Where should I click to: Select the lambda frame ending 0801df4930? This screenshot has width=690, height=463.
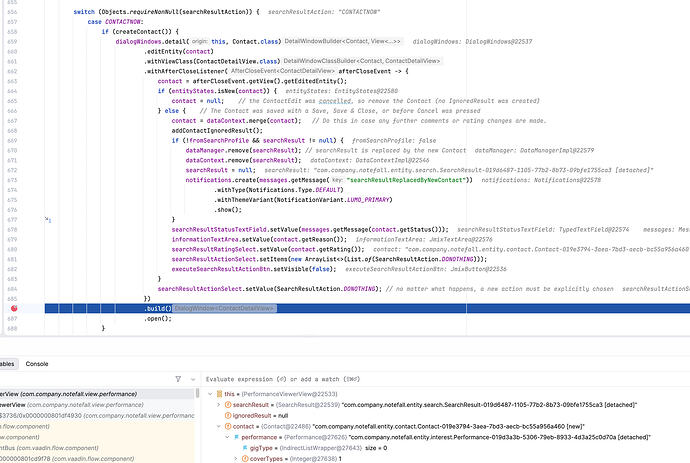[x=97, y=415]
